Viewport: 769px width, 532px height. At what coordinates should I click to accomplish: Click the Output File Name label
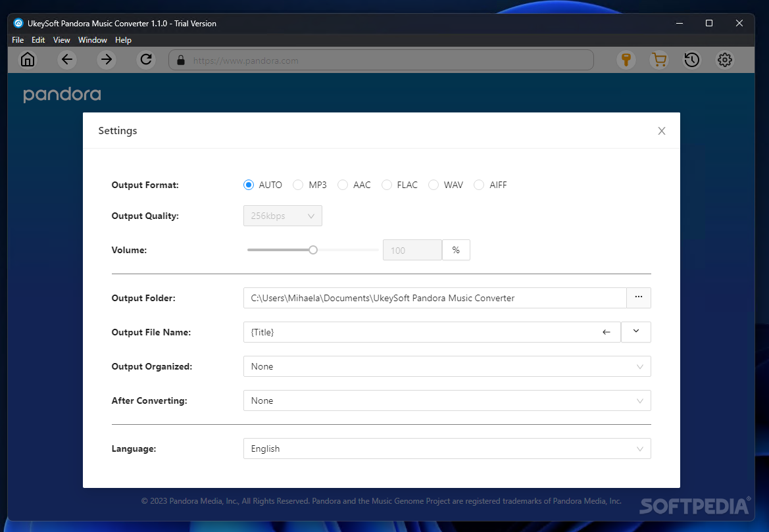151,333
